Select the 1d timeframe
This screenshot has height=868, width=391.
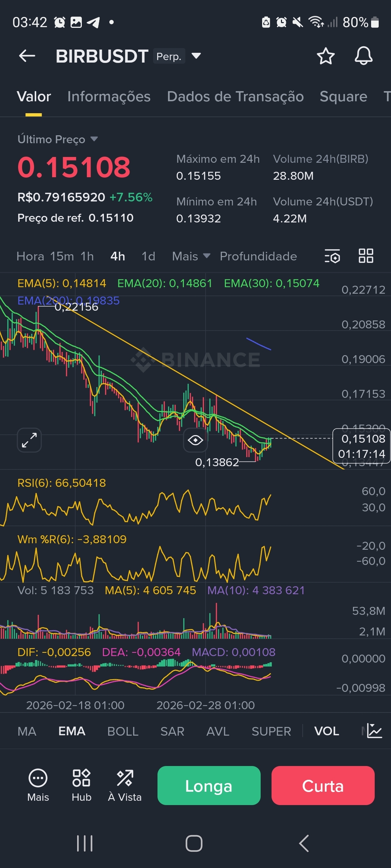[x=148, y=256]
